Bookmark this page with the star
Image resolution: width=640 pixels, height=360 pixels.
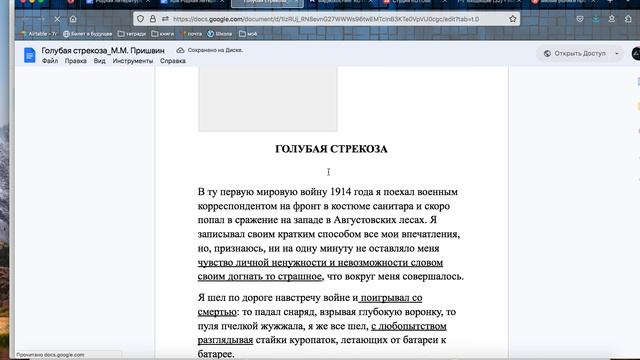(513, 19)
